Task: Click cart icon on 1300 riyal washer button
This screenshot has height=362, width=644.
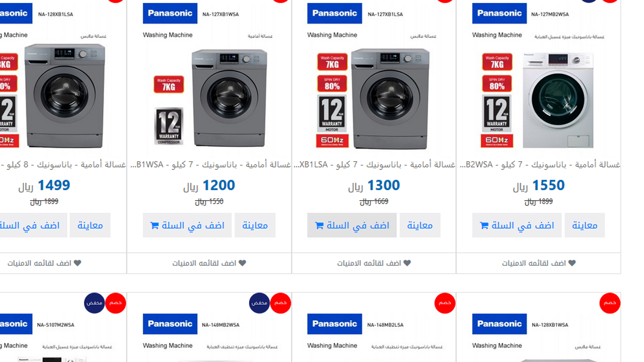Action: coord(319,226)
